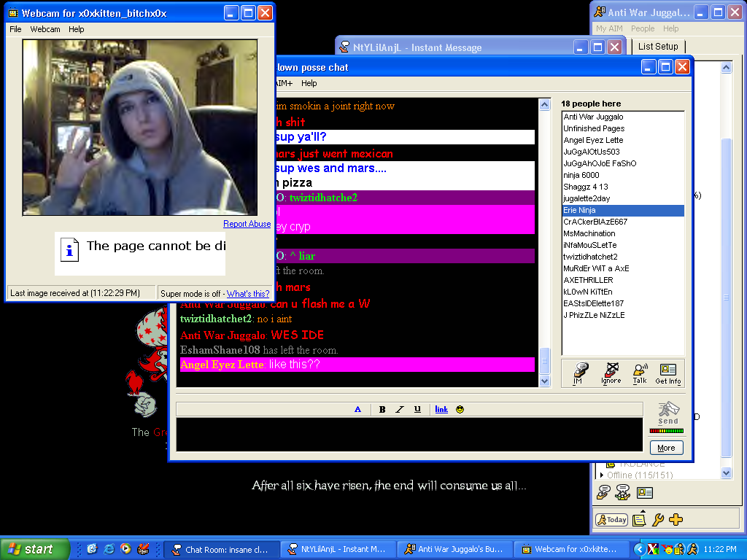Open the smiley emoticon picker
747x560 pixels.
pos(460,409)
